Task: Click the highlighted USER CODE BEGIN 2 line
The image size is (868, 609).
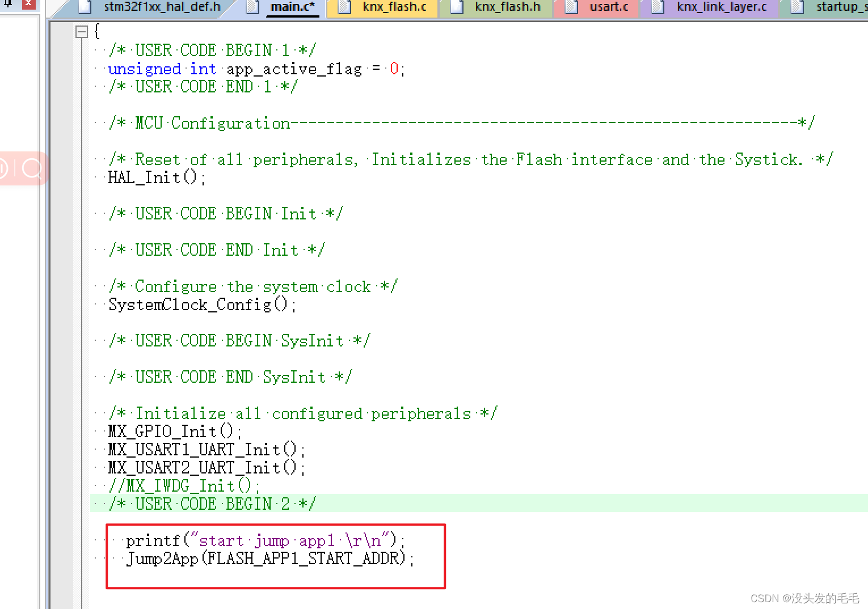Action: (x=211, y=503)
